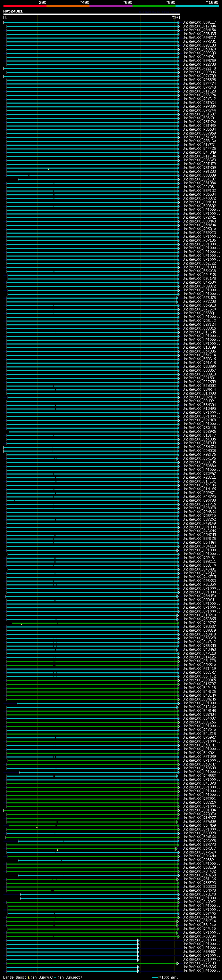This screenshot has height=980, width=222.
Task: Select the UniRef100_A7TDR9 label
Action: pyautogui.click(x=199, y=756)
